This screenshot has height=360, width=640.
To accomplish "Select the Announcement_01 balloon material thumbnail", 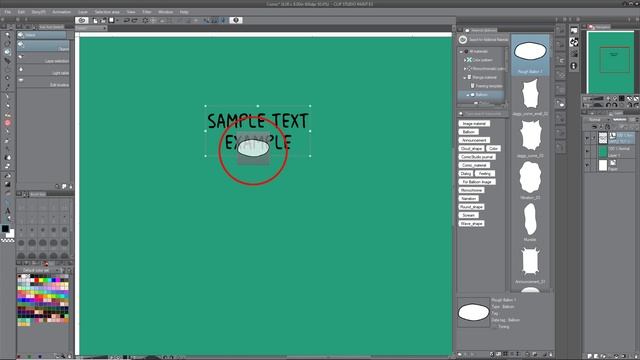I will pos(530,262).
